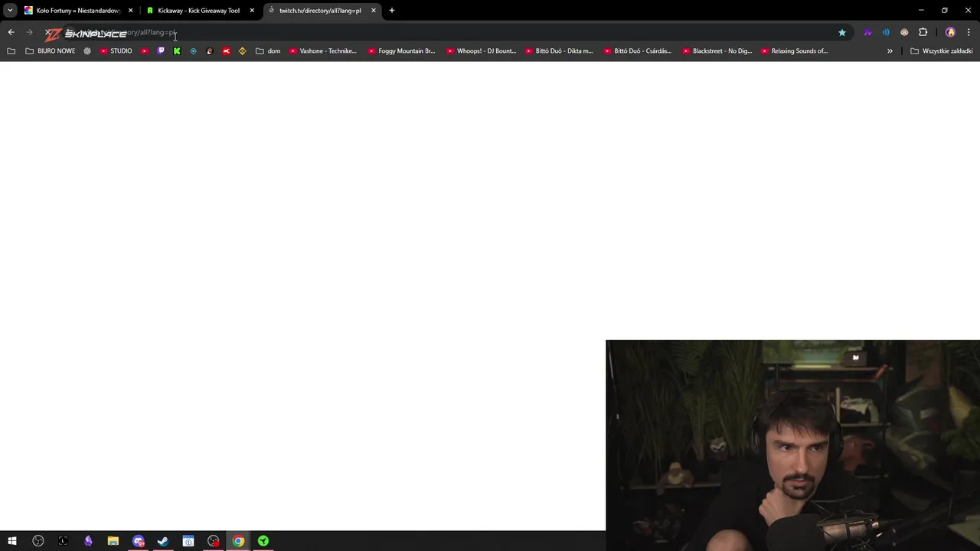Open the Chrome profile avatar
This screenshot has width=980, height=551.
pos(950,32)
